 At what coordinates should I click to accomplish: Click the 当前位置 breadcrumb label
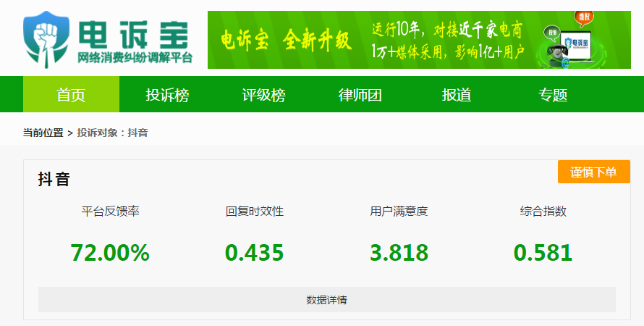click(43, 133)
